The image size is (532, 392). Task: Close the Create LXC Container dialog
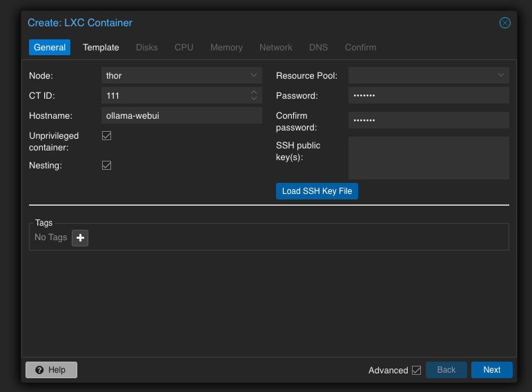(504, 23)
